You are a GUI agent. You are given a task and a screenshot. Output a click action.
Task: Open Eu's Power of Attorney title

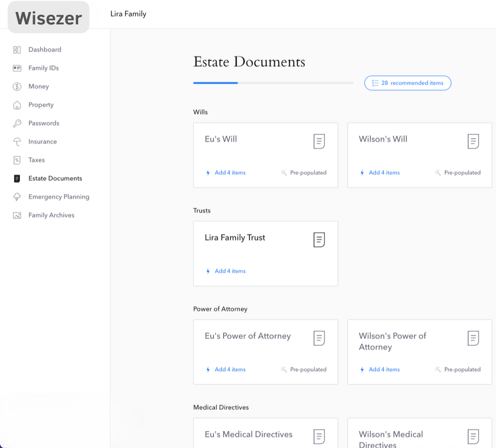[248, 336]
